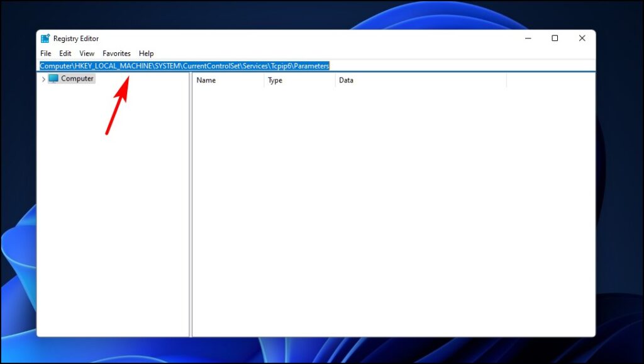Select the Computer icon in the tree
The height and width of the screenshot is (364, 644).
53,79
